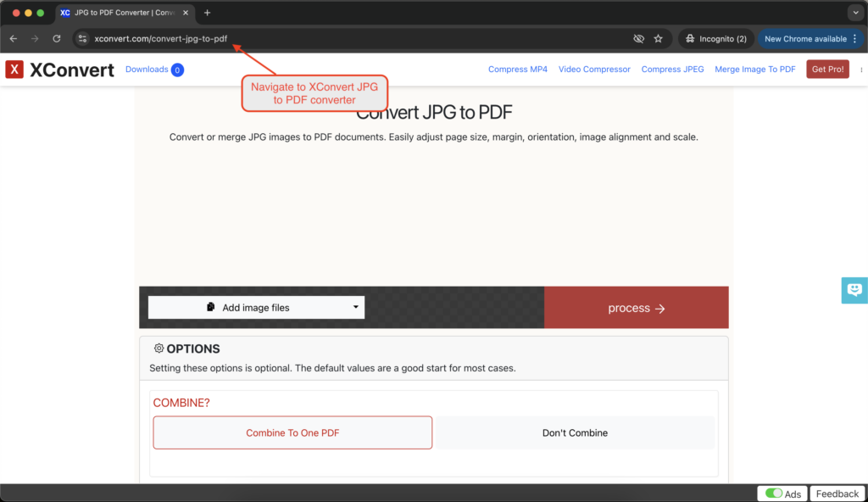
Task: Click the tracking protection eye icon
Action: pos(638,39)
